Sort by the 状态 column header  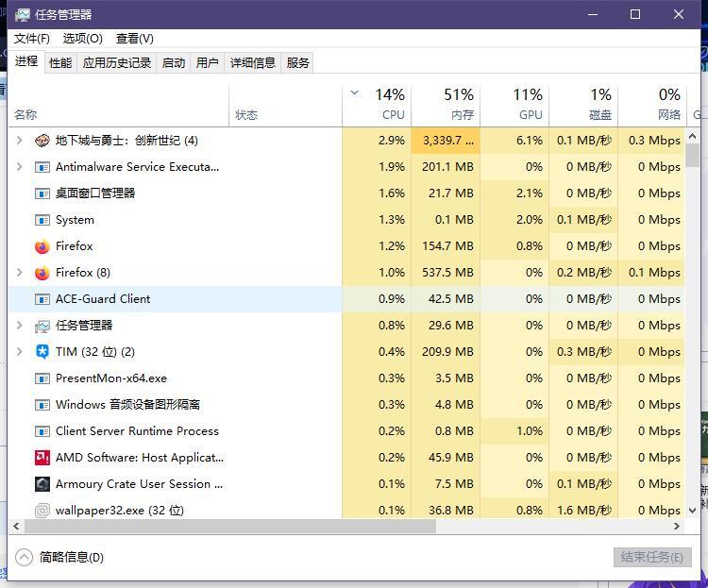click(285, 106)
